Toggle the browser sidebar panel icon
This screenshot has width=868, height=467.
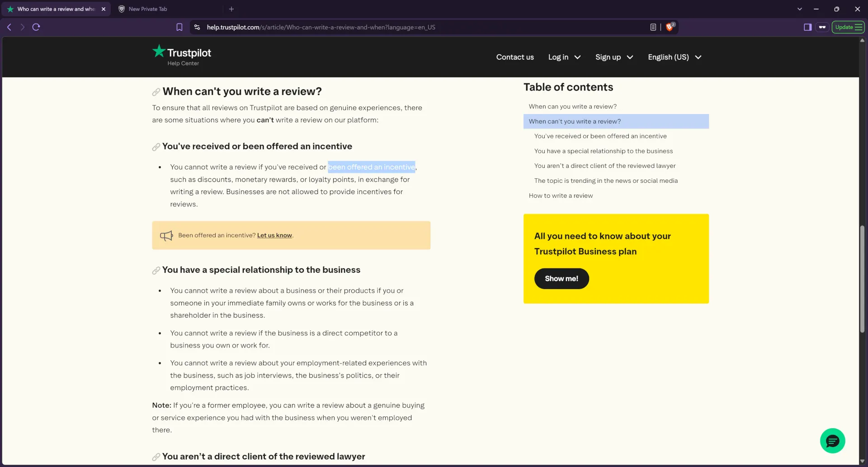(x=808, y=27)
